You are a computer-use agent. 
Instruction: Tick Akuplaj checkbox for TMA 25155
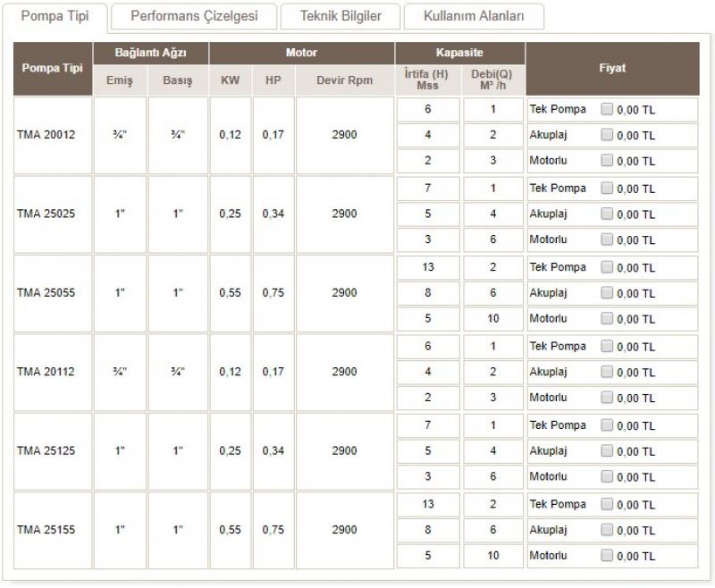pos(608,531)
